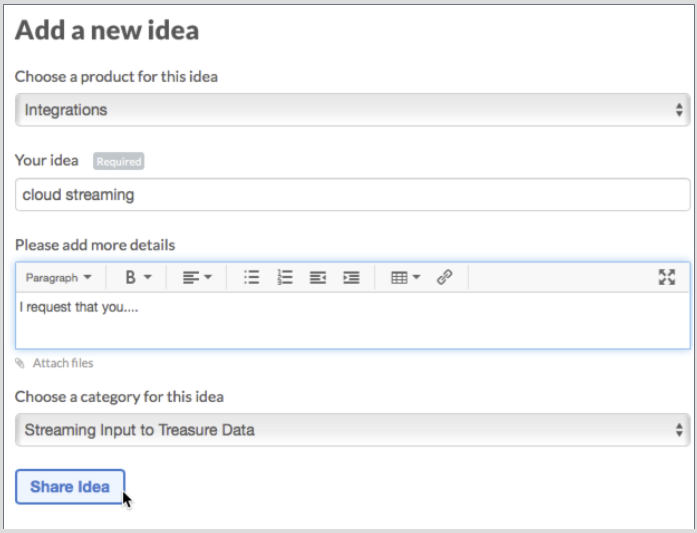
Task: Expand the arrow next to Bold
Action: coord(148,277)
